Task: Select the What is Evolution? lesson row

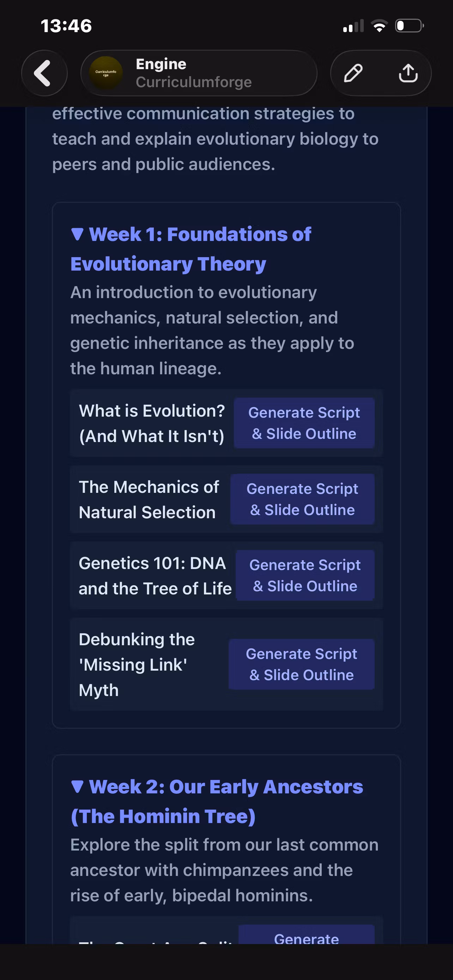Action: [226, 423]
